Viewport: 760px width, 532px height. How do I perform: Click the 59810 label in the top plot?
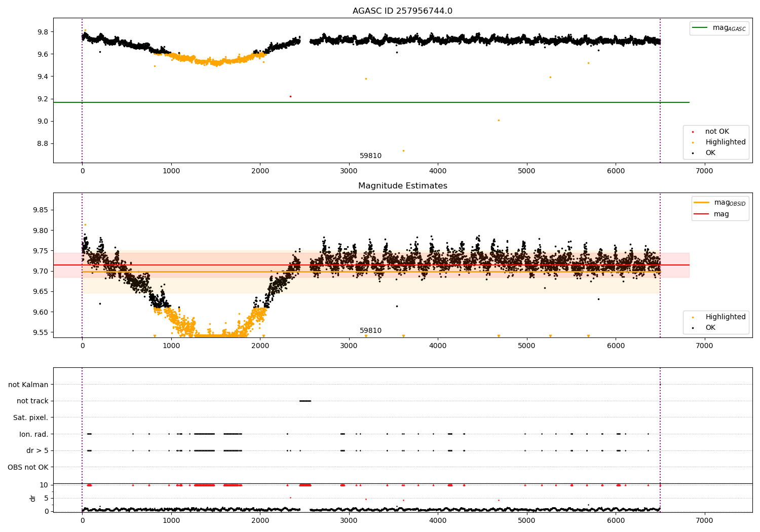(x=370, y=156)
